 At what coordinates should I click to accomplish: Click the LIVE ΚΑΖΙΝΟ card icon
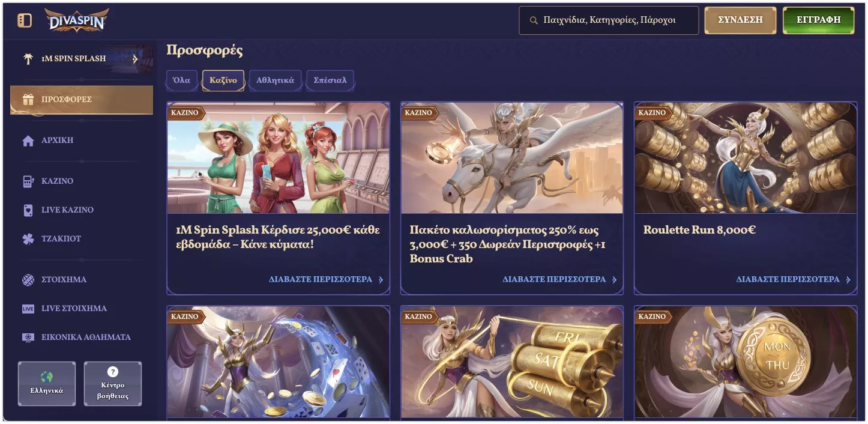click(x=28, y=210)
